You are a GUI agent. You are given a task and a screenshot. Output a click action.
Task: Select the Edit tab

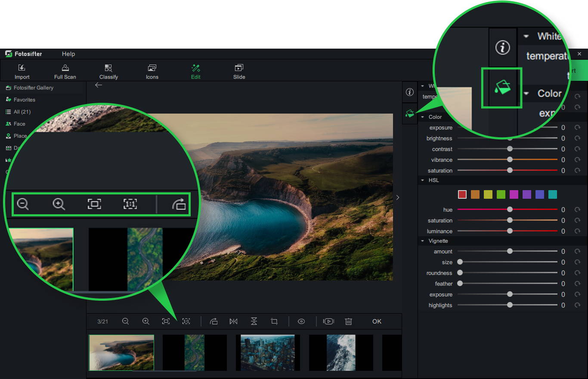tap(196, 71)
